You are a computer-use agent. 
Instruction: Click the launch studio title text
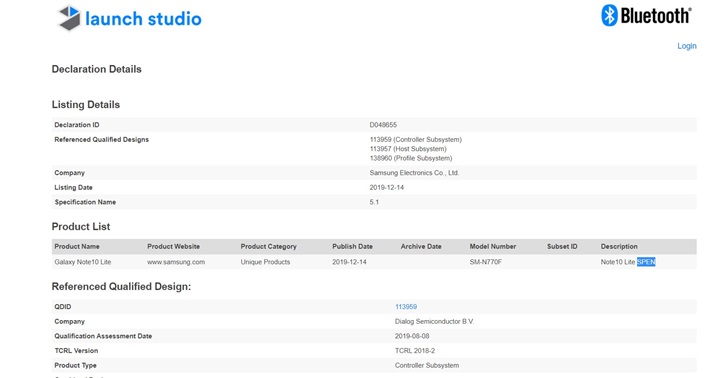pos(143,19)
